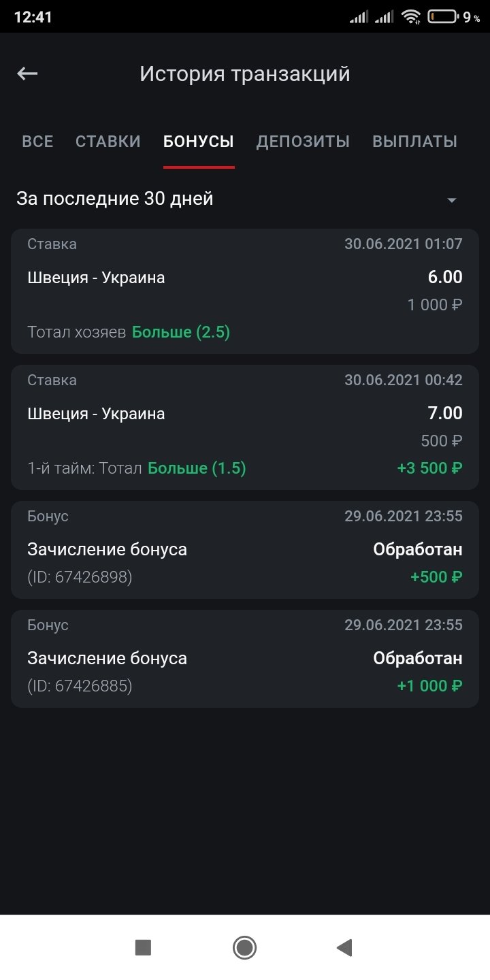Go to the ВЫПЛАТЫ tab
Viewport: 490px width, 980px height.
[x=414, y=142]
